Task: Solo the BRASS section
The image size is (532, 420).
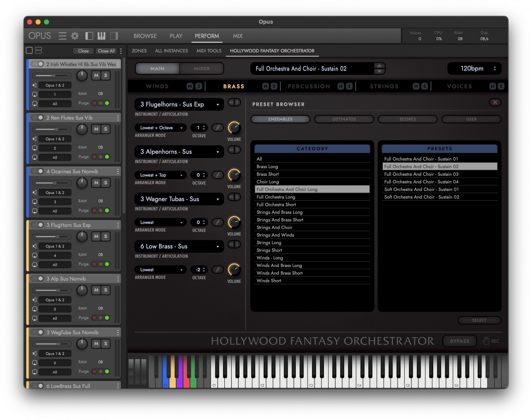Action: tap(274, 86)
